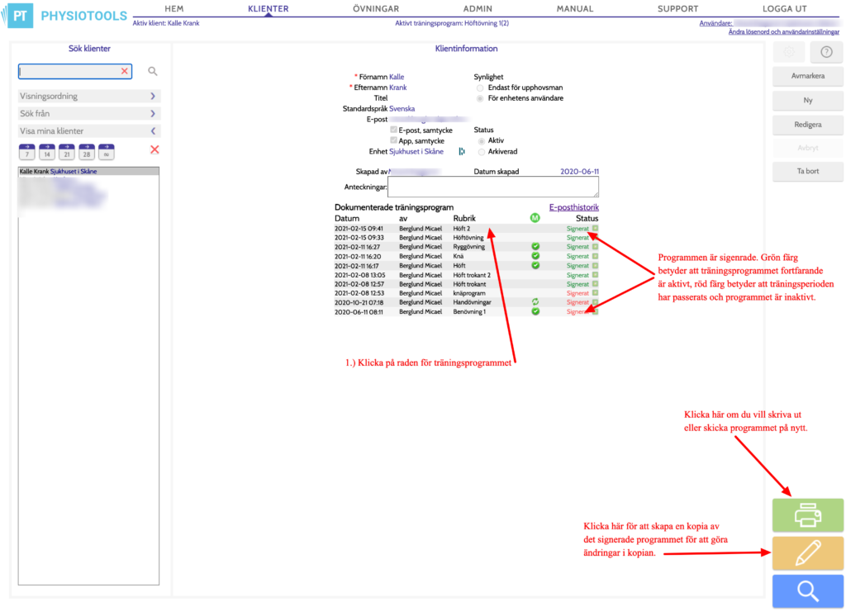Viewport: 846px width, 616px height.
Task: Expand the Visningsordning section
Action: click(x=88, y=96)
